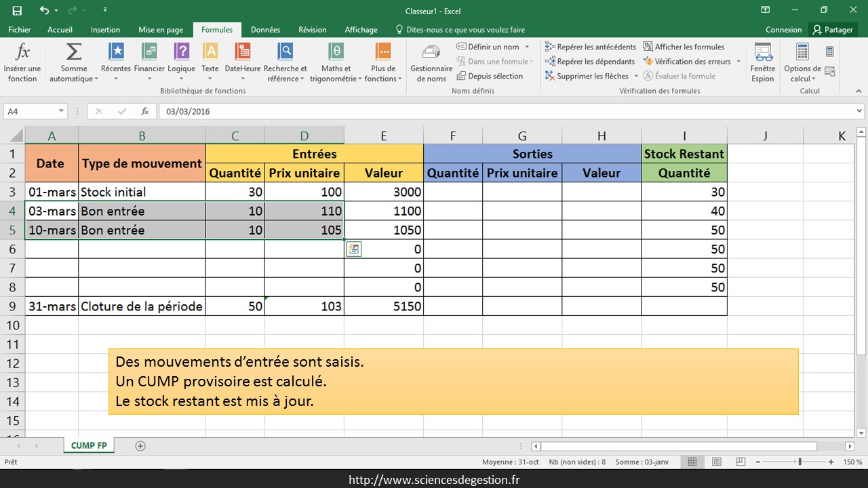Open Gestionnaire de noms
The width and height of the screenshot is (868, 488).
(431, 62)
